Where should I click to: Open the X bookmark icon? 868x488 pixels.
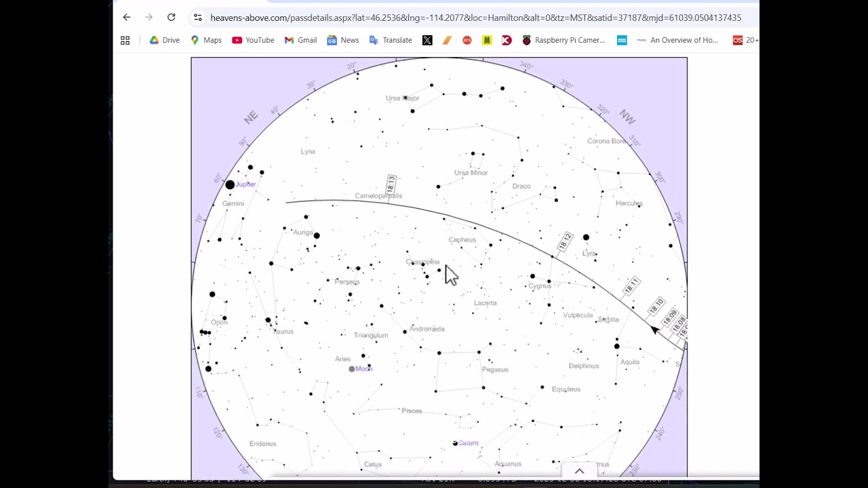(427, 41)
